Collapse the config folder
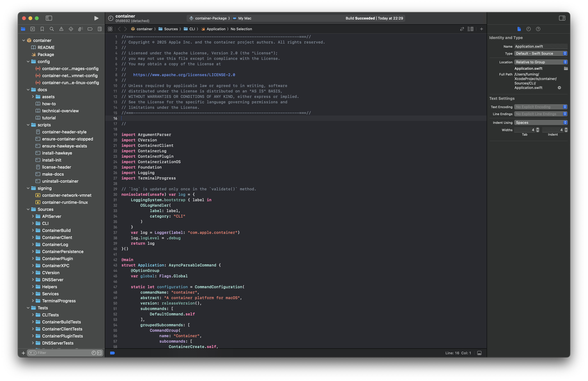This screenshot has height=381, width=588. (28, 62)
